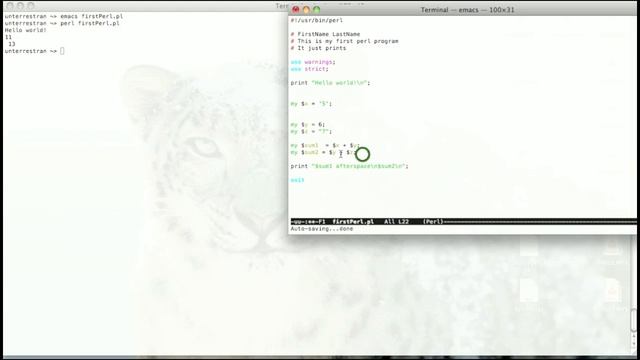Click '# This is my first perl program' comment

[x=344, y=41]
